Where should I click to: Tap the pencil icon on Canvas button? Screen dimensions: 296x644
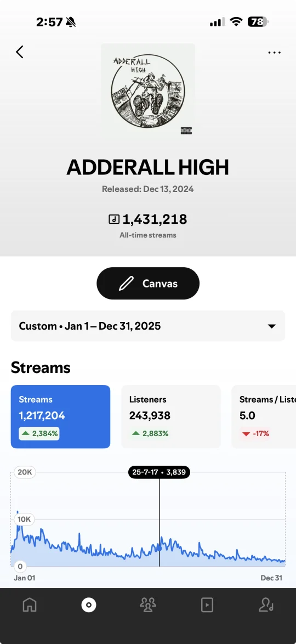pos(126,284)
